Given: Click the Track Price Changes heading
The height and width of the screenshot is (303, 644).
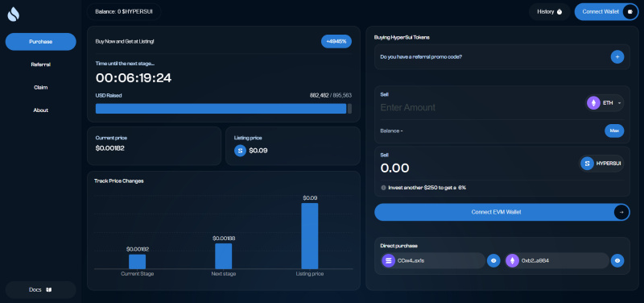Looking at the screenshot, I should click(x=118, y=181).
